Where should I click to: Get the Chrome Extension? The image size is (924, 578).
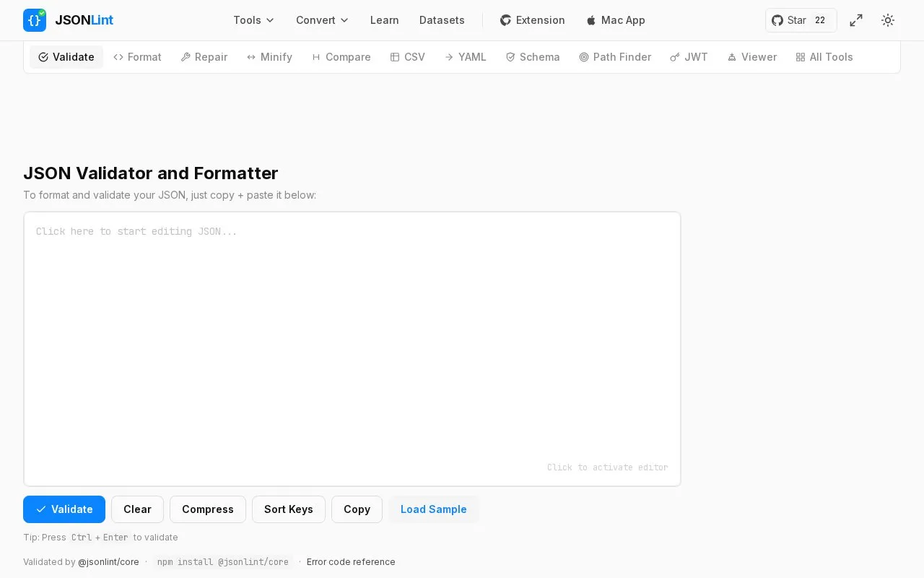(532, 20)
